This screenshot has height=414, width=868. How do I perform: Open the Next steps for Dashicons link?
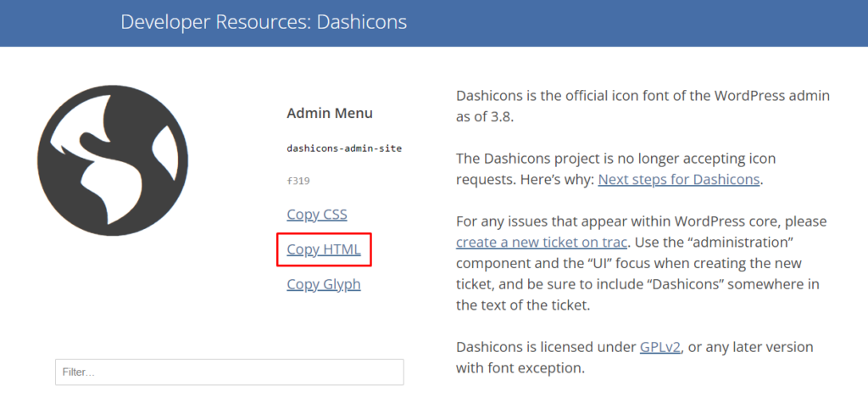pyautogui.click(x=680, y=179)
